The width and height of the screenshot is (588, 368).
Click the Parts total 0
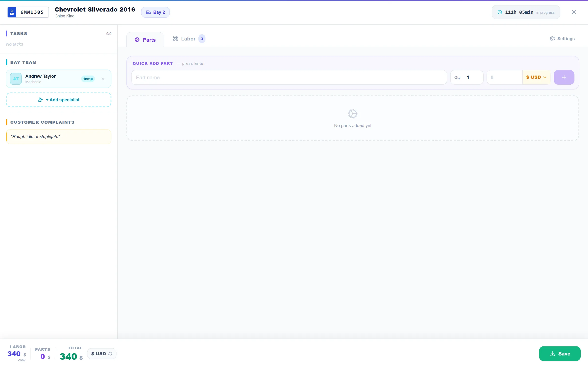(43, 357)
